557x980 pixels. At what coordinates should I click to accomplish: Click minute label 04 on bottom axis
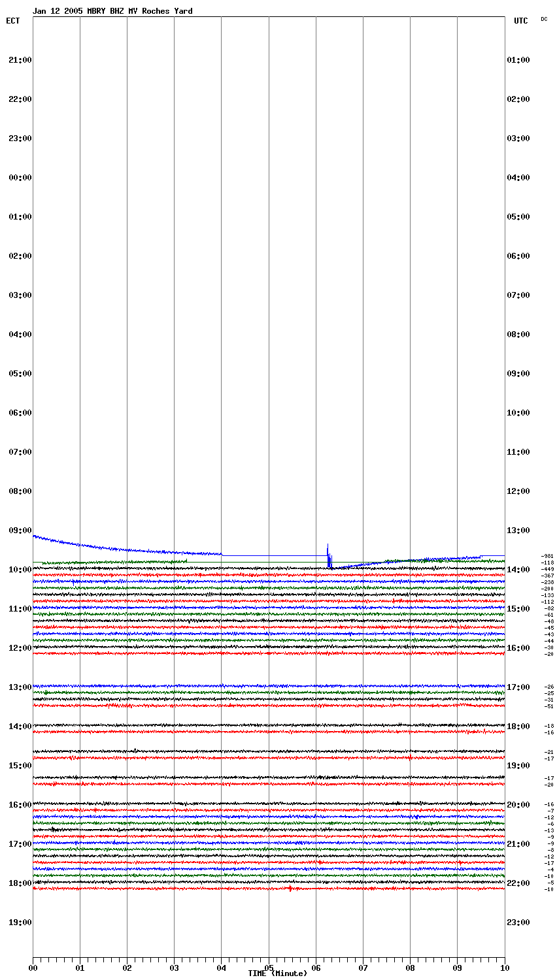(x=221, y=968)
